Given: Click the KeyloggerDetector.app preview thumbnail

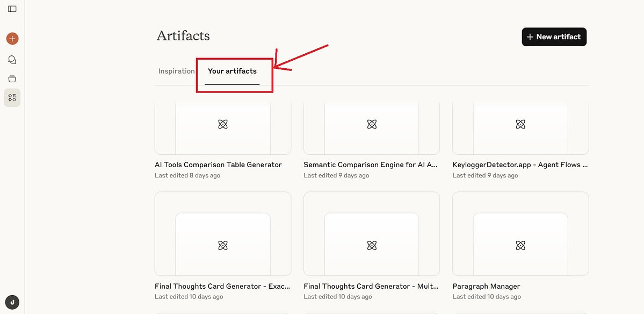Looking at the screenshot, I should tap(520, 124).
